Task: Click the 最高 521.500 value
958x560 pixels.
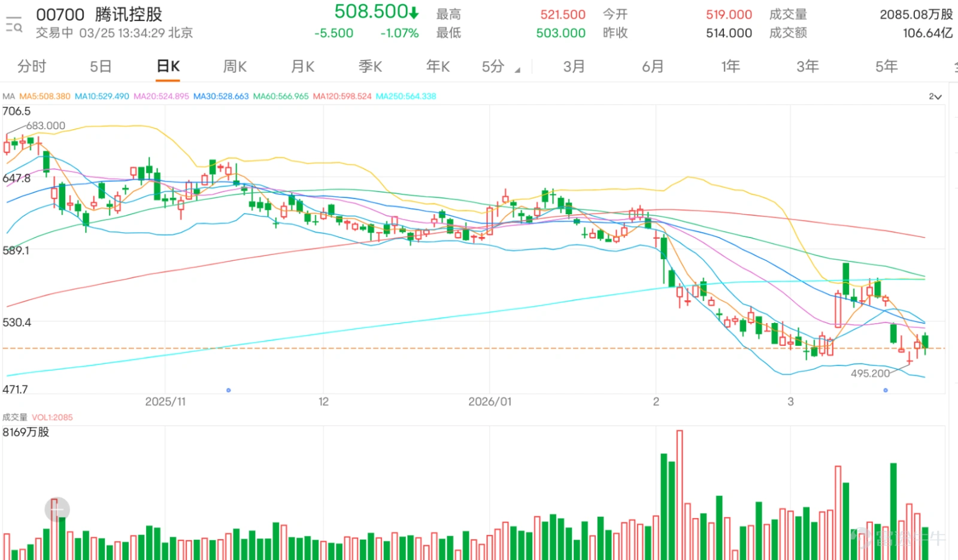Action: click(563, 14)
